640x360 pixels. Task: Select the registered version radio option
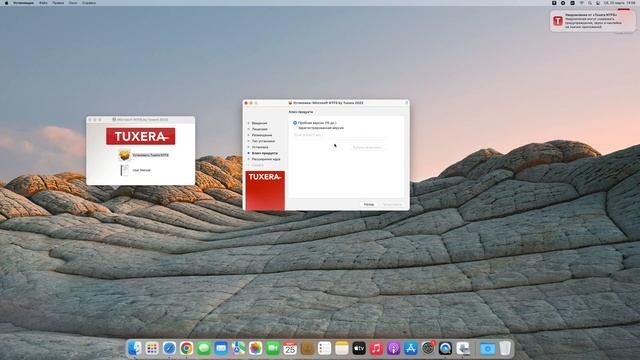[x=295, y=128]
